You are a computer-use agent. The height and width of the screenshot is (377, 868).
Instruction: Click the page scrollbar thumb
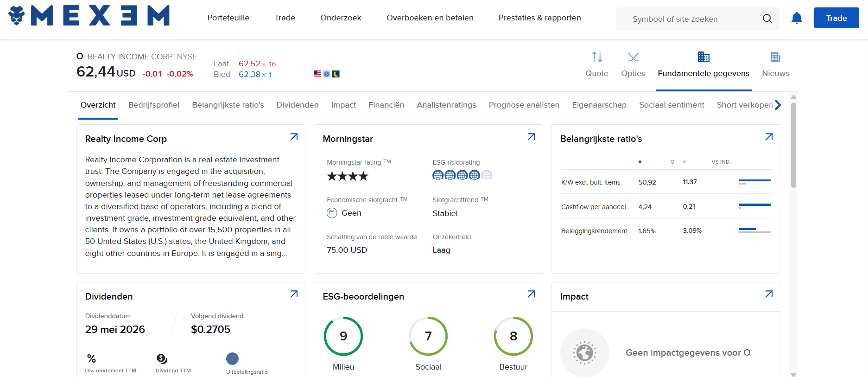pyautogui.click(x=793, y=145)
